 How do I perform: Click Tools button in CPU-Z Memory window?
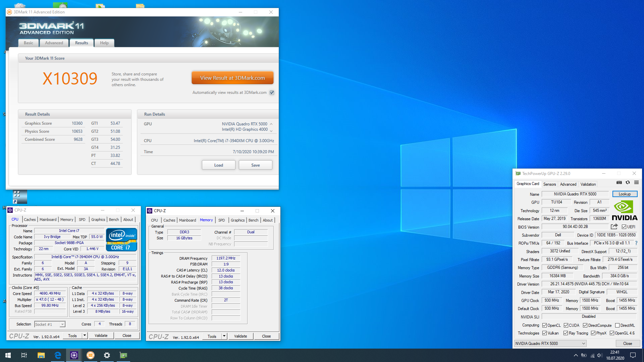point(212,336)
